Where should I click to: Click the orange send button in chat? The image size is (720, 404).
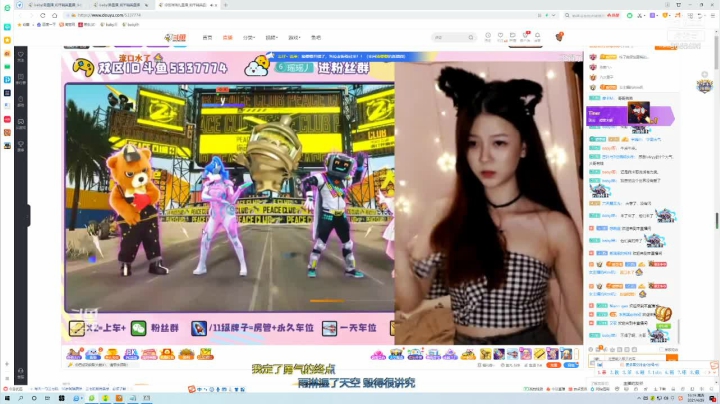(672, 359)
